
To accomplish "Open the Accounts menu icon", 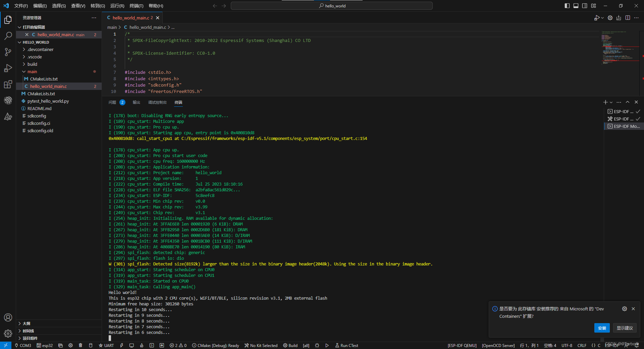I will tap(8, 317).
